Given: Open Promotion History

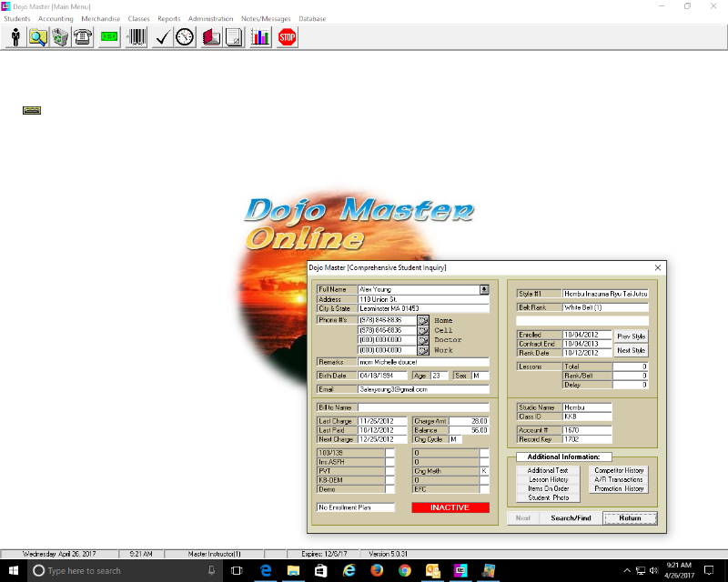Looking at the screenshot, I should (619, 488).
